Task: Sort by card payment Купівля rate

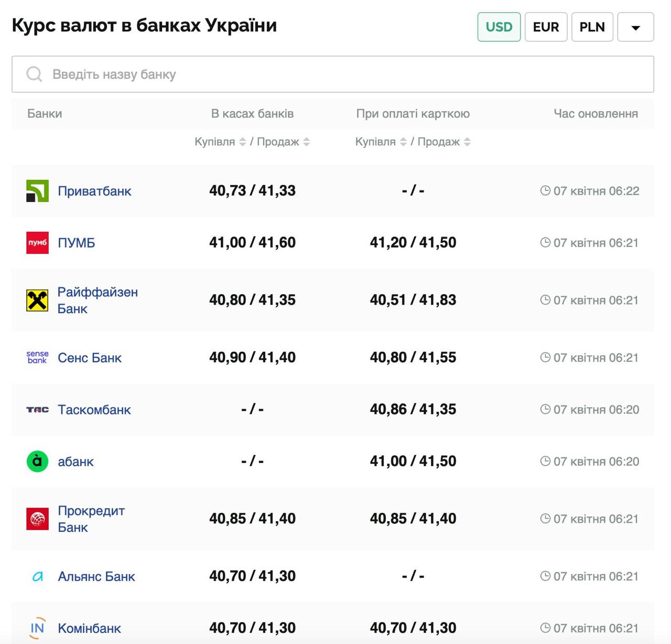Action: (x=403, y=142)
